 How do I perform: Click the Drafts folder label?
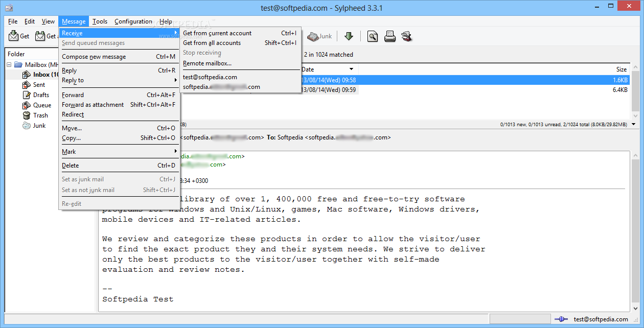41,95
